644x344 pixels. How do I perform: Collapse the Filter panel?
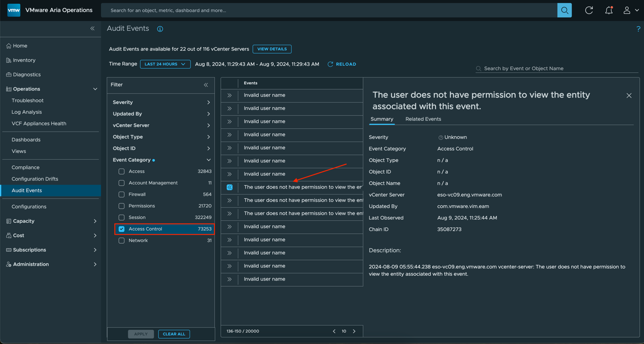(206, 85)
